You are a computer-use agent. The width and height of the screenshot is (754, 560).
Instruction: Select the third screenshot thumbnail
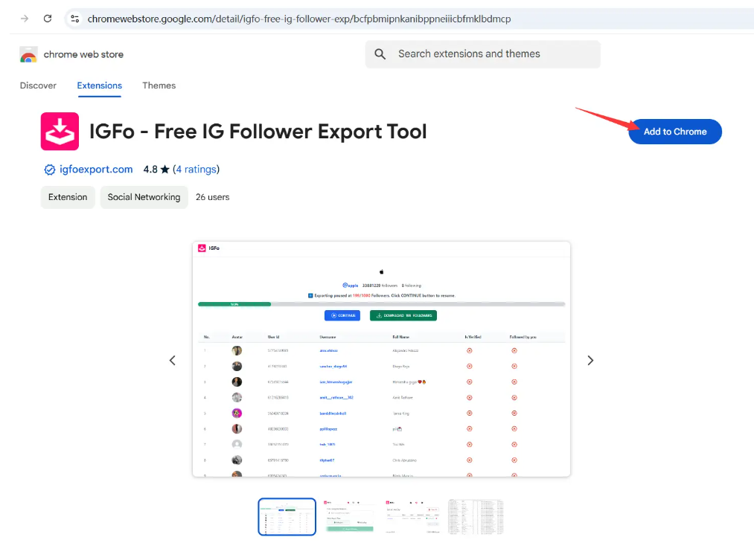point(412,517)
